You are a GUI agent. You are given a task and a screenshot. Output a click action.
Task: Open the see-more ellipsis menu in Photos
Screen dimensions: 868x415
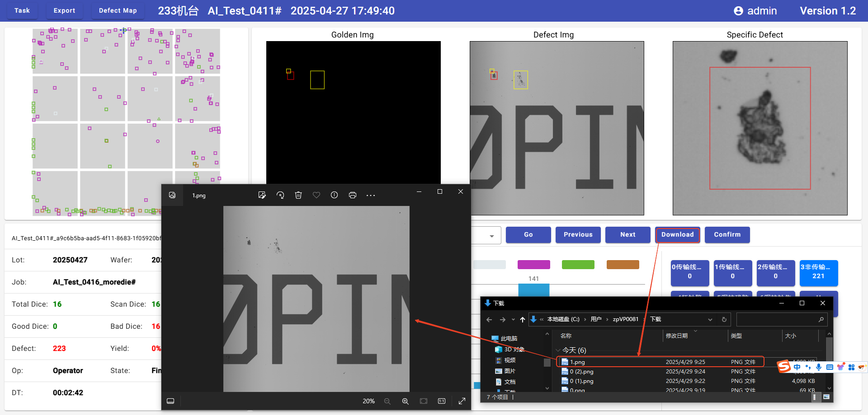click(371, 195)
